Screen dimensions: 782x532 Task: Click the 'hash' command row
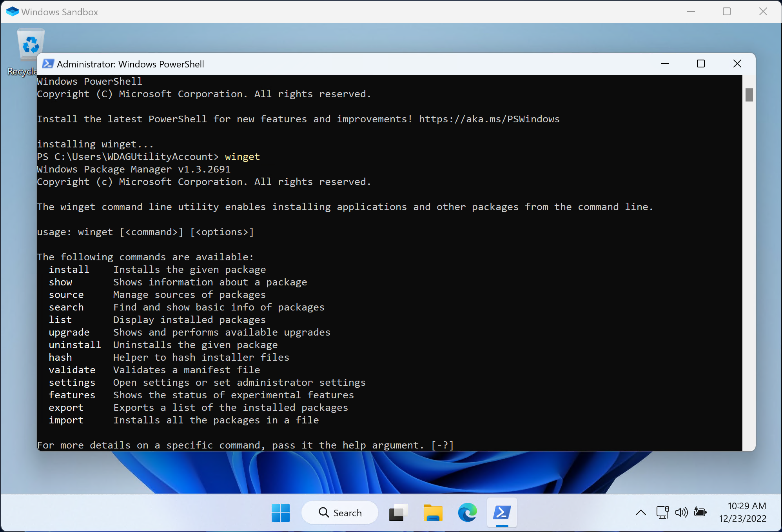pyautogui.click(x=169, y=358)
